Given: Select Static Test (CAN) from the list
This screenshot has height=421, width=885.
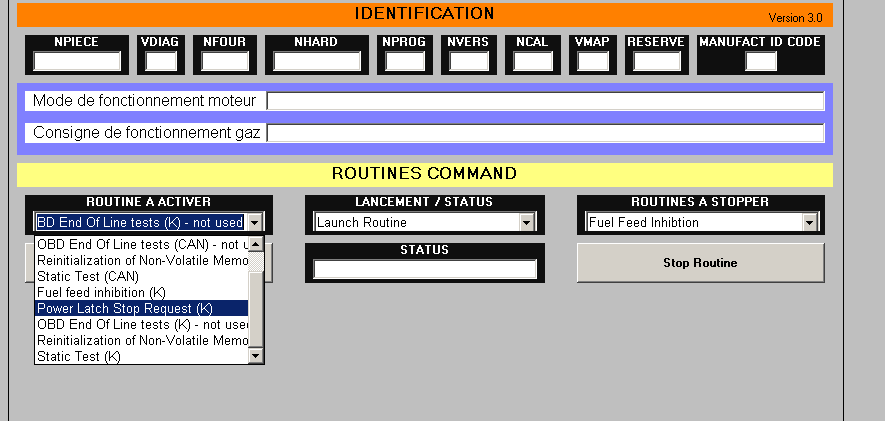Looking at the screenshot, I should coord(140,276).
